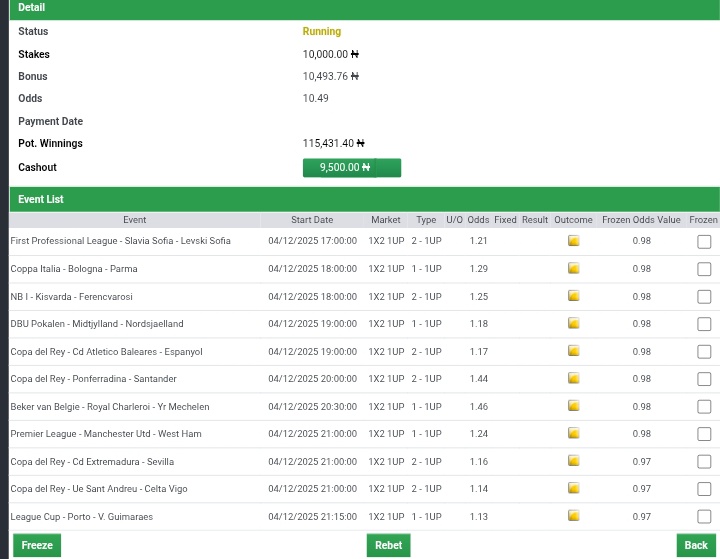Tick the Frozen checkbox for Slavia Sofia - Levski Sofia
Image resolution: width=720 pixels, height=559 pixels.
pos(704,242)
